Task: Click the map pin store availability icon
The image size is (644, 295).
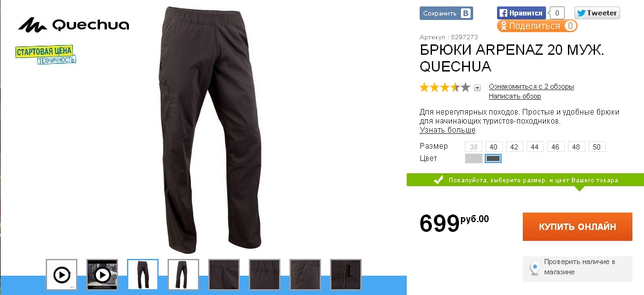Action: (x=534, y=268)
